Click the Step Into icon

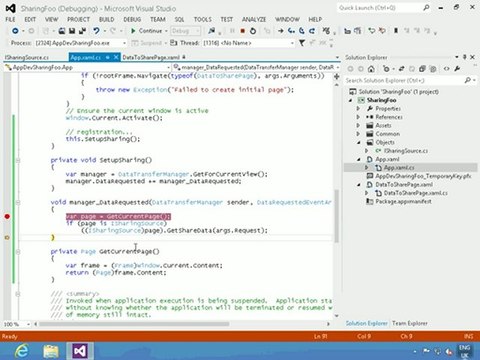pyautogui.click(x=291, y=31)
